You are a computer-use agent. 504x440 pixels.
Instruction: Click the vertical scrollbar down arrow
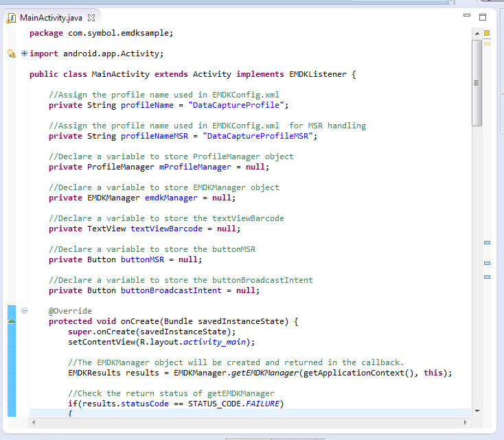click(477, 410)
